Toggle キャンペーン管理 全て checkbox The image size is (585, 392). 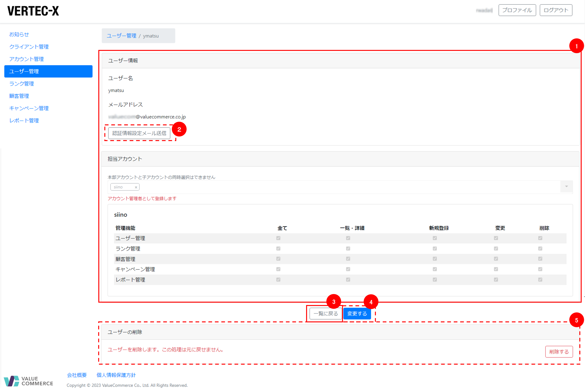tap(278, 269)
